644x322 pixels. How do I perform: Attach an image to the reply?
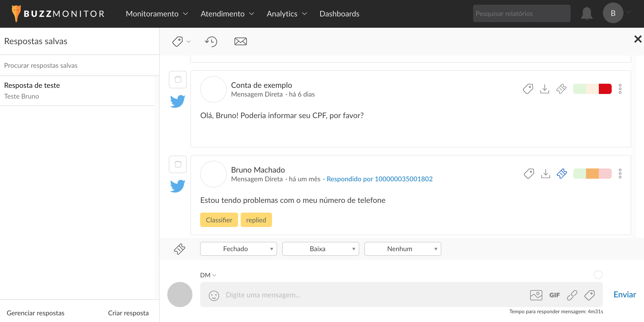point(536,295)
